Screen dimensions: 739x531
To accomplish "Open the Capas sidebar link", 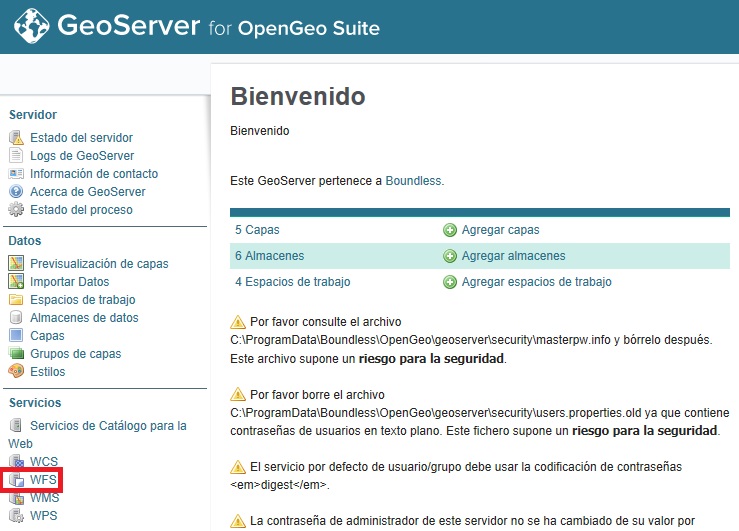I will (x=47, y=335).
